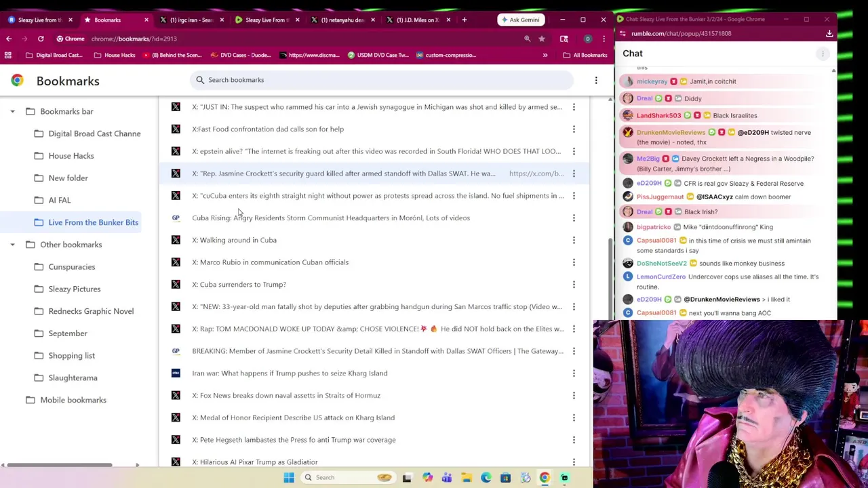Click the download icon in the Rumble chat window
Viewport: 868px width, 488px height.
[x=829, y=33]
